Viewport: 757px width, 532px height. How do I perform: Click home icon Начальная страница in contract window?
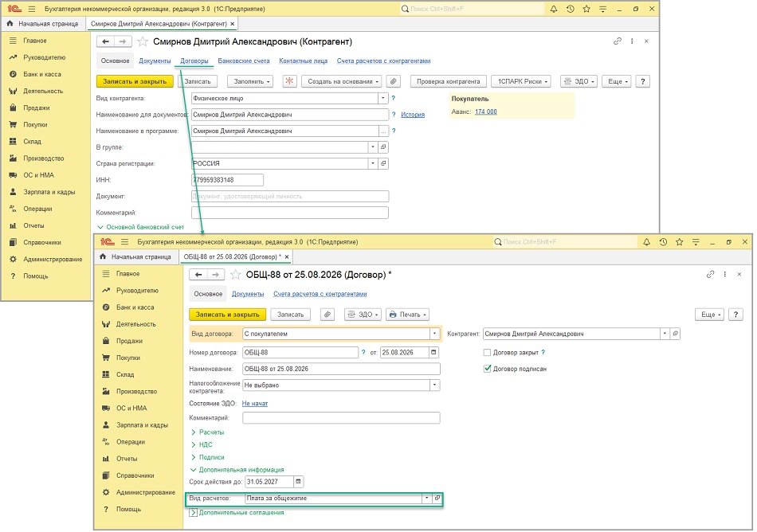tap(103, 256)
